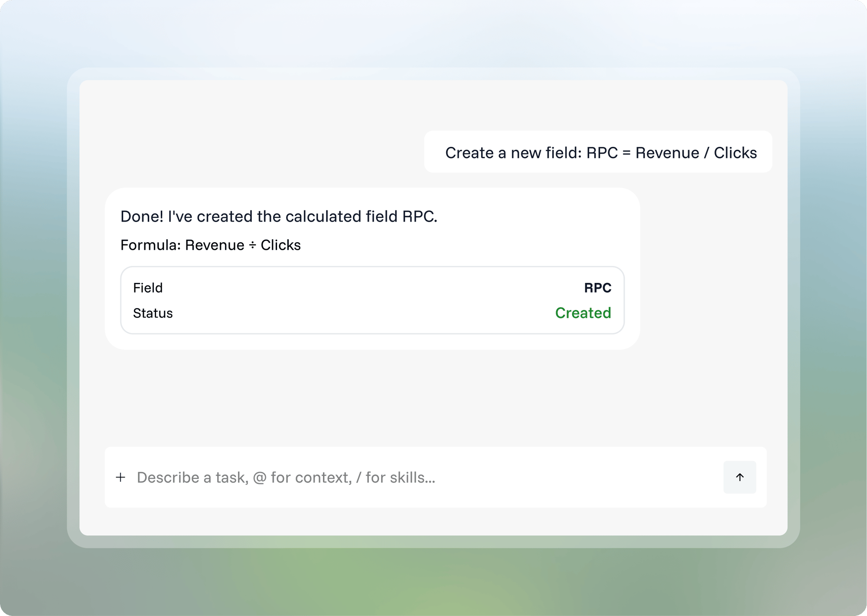Click the RPC field summary card
This screenshot has height=616, width=867.
[372, 300]
